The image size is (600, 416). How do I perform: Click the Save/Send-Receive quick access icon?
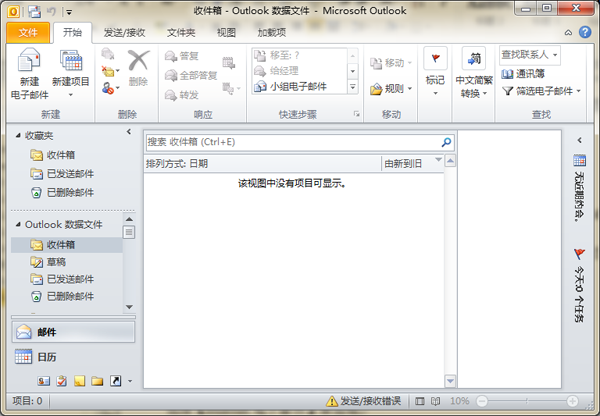(34, 11)
